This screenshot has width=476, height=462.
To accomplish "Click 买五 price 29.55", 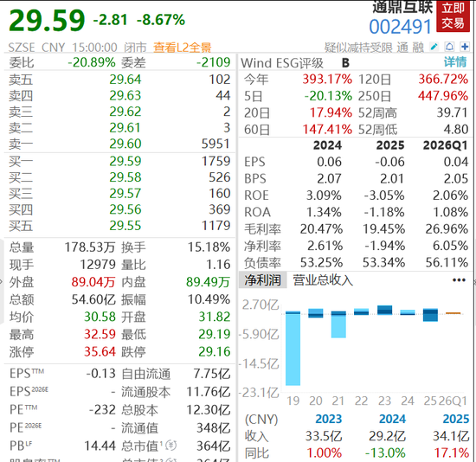I will tap(125, 226).
